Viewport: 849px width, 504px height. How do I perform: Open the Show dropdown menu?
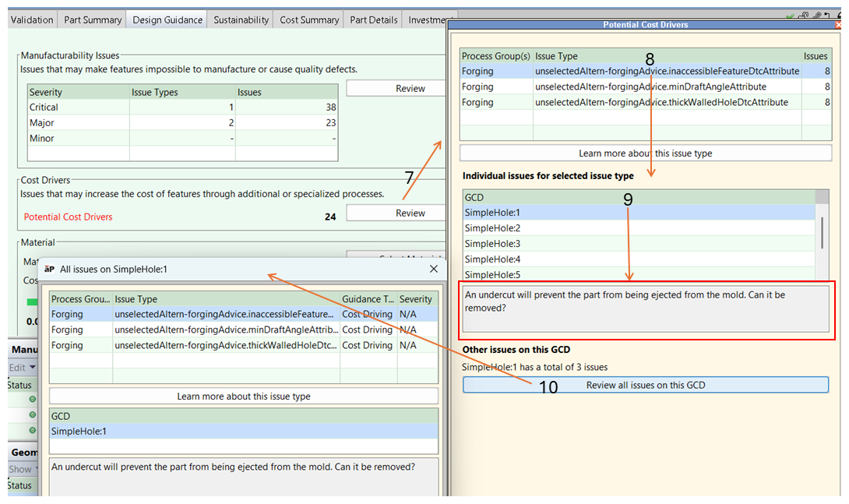click(x=23, y=469)
